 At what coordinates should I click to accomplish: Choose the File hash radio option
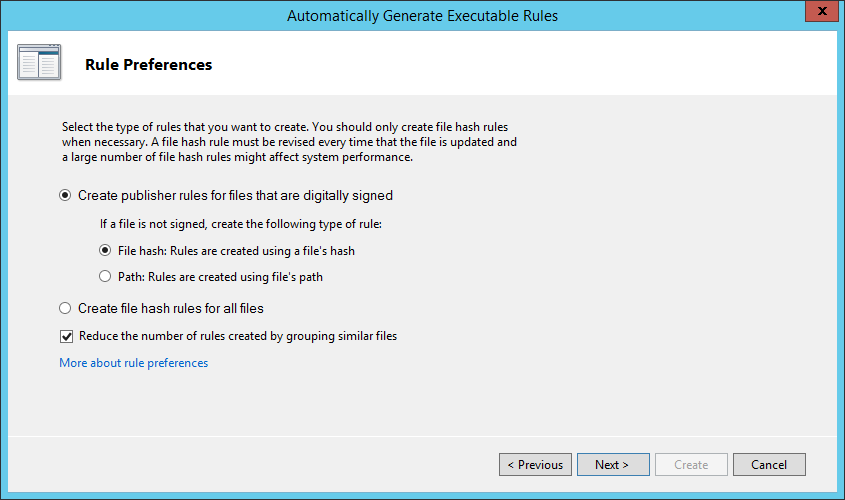[x=105, y=251]
